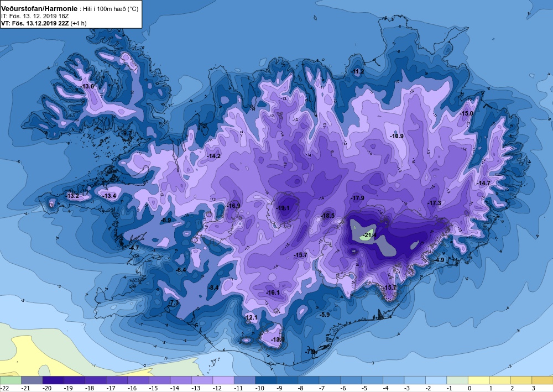Select the -13.6 value in the Westfjords
This screenshot has width=553, height=392.
pos(87,86)
